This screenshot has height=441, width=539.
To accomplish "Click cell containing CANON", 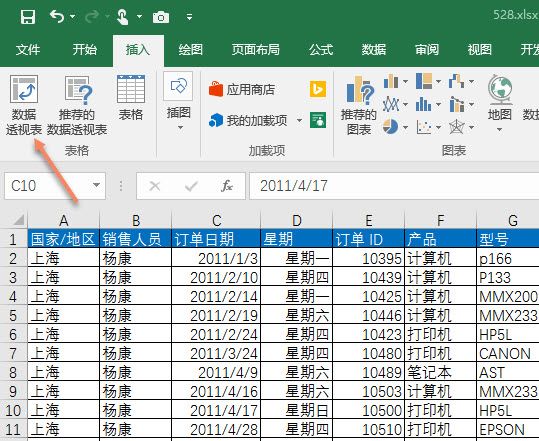I will pyautogui.click(x=508, y=353).
